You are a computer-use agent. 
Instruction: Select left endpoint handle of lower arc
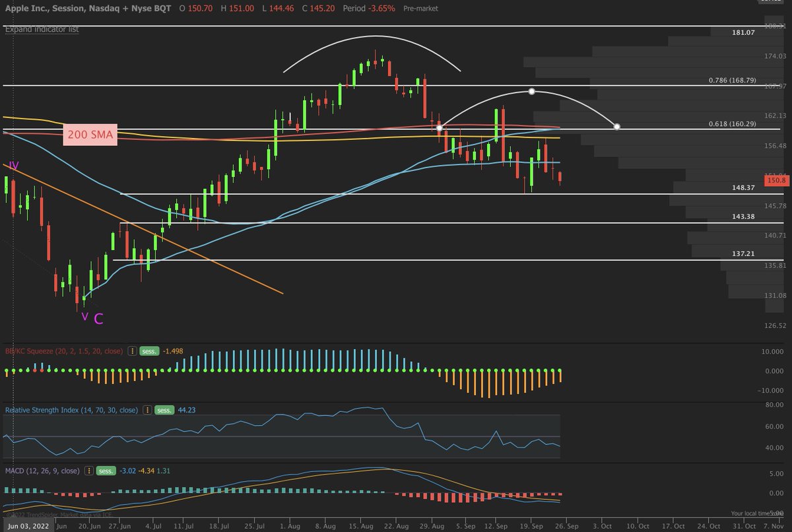[x=440, y=127]
